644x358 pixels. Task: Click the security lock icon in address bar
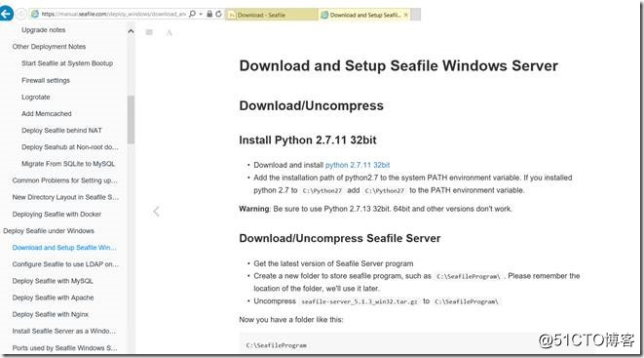(209, 14)
